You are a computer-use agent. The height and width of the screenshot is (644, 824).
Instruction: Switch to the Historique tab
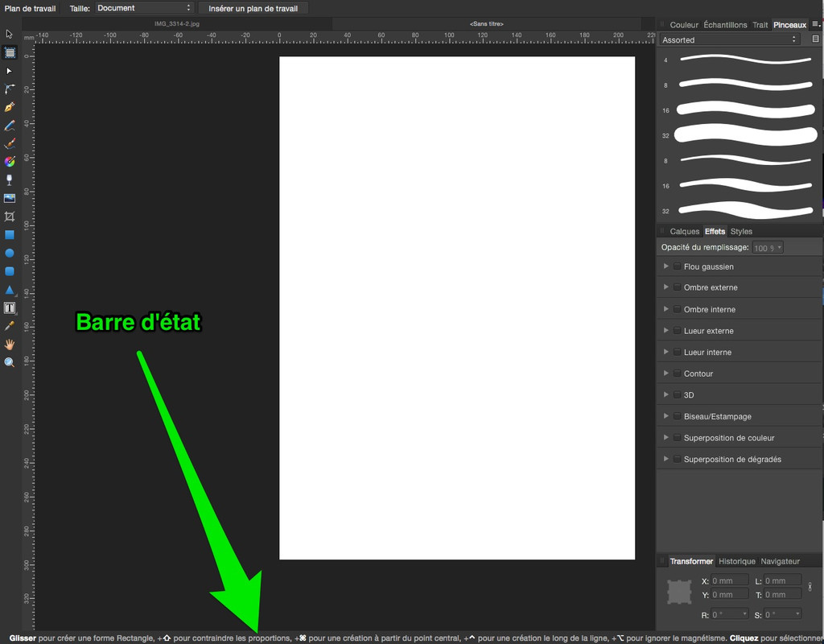(x=737, y=561)
